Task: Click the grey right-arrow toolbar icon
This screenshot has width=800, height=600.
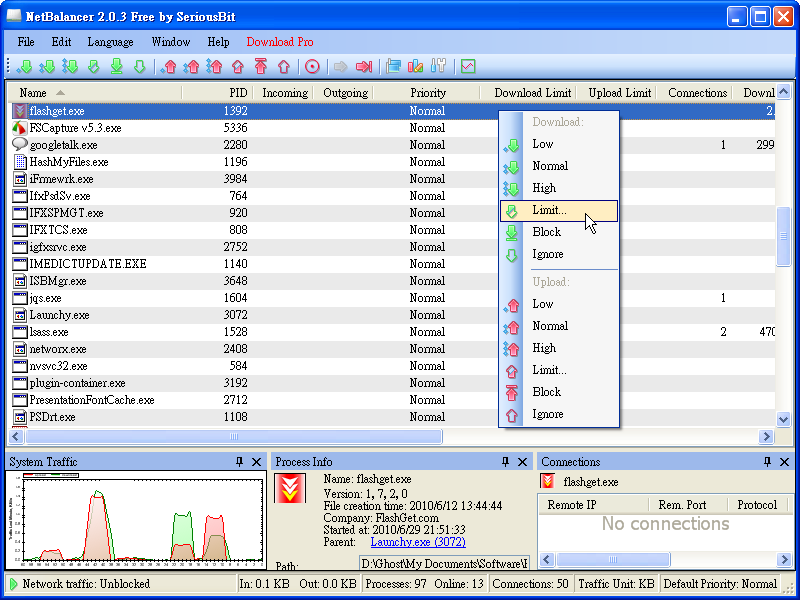Action: pyautogui.click(x=340, y=66)
